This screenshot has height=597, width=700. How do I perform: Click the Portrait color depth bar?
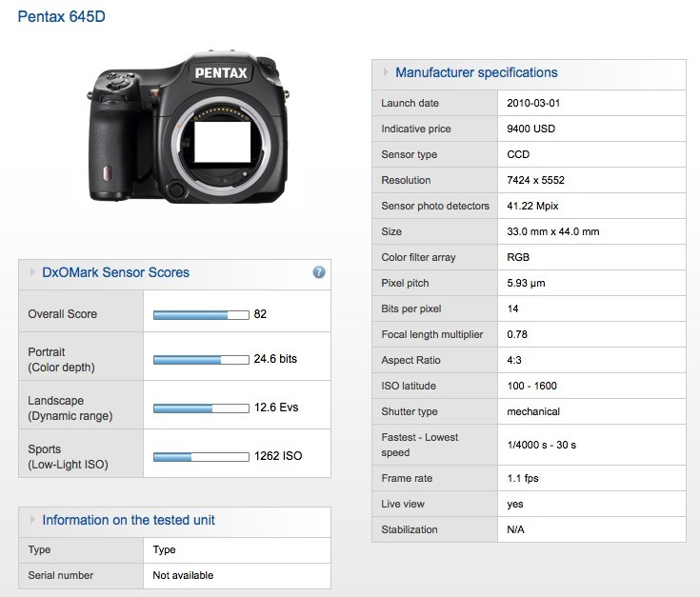(201, 360)
